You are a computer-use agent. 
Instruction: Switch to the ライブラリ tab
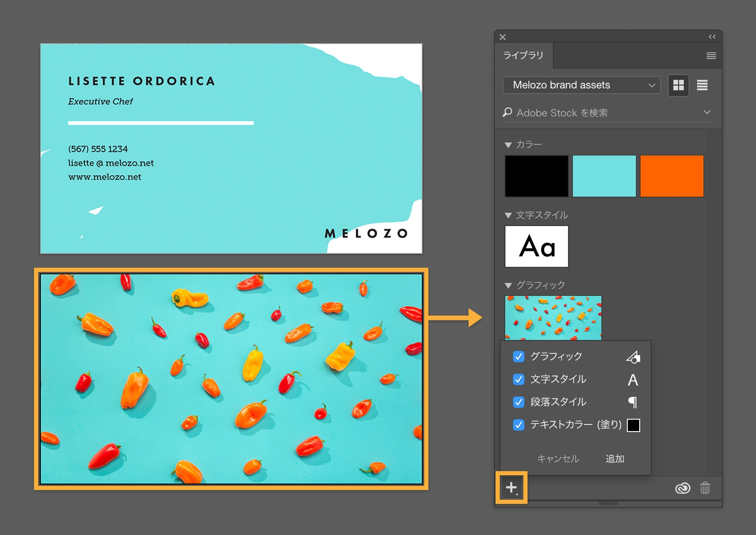(523, 55)
